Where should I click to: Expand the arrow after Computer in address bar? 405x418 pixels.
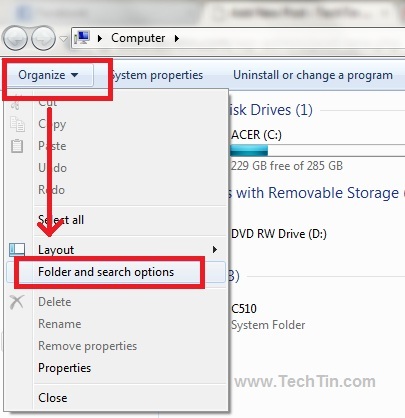tap(177, 38)
